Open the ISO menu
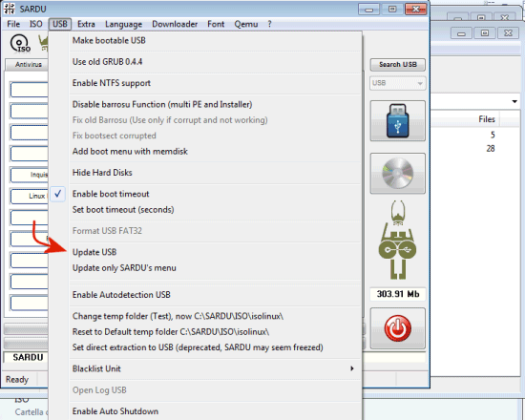 (x=36, y=24)
